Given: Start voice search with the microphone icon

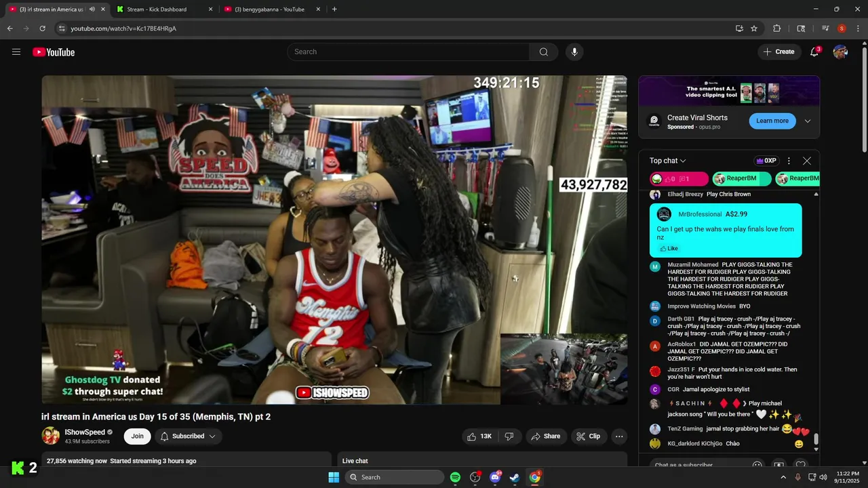Looking at the screenshot, I should (x=574, y=52).
